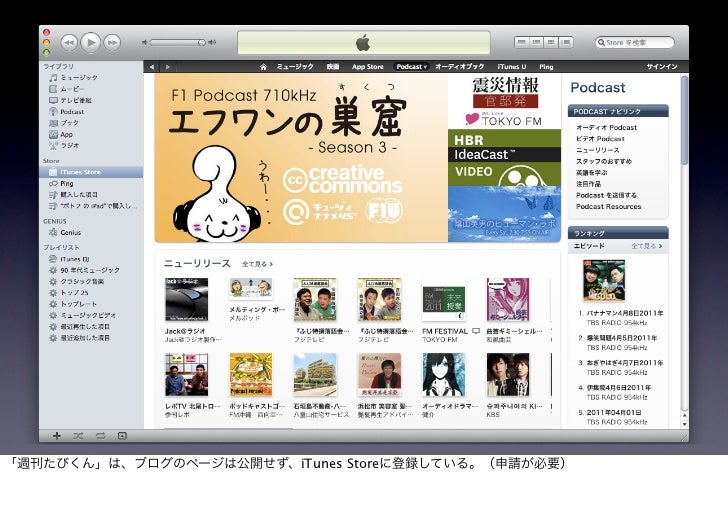728x517 pixels.
Task: Open the エフワンの巣窟 F1 Podcast banner
Action: [301, 158]
